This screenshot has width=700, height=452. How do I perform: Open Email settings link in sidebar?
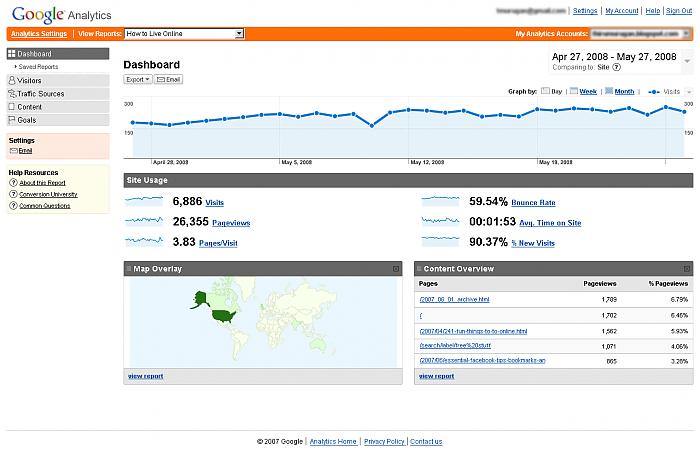click(x=25, y=151)
